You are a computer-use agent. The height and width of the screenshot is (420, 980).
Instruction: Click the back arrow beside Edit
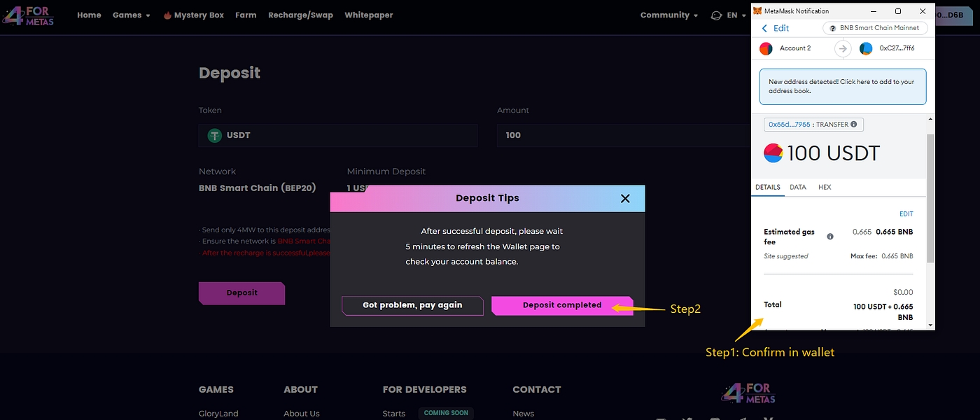(764, 28)
